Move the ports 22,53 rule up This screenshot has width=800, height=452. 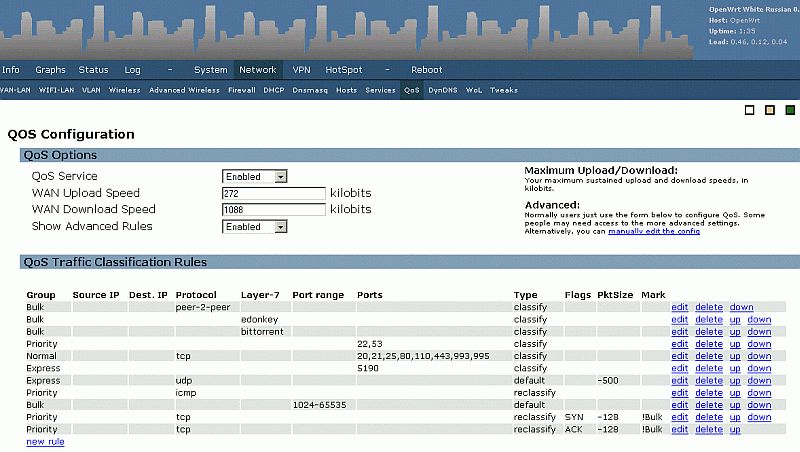735,344
